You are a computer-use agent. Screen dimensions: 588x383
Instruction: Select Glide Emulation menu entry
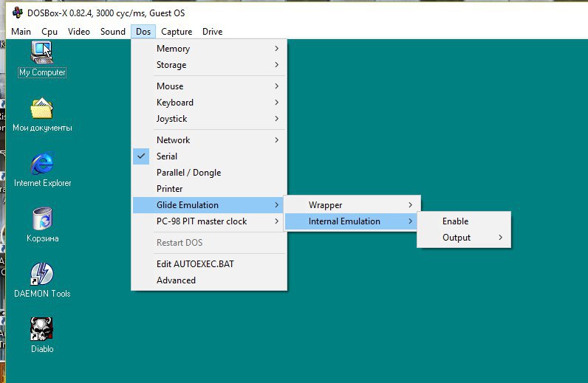tap(209, 205)
